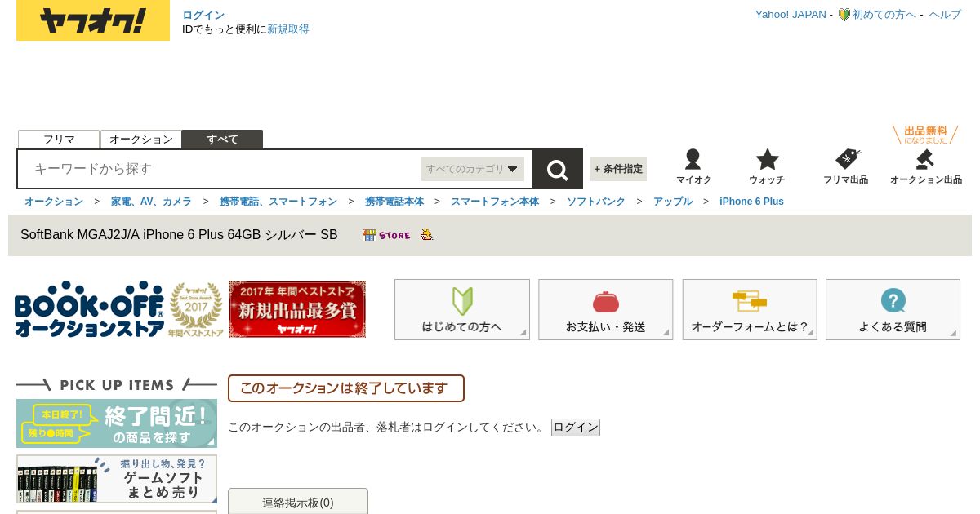Click 出品無料になりました notice
This screenshot has width=980, height=514.
click(925, 135)
